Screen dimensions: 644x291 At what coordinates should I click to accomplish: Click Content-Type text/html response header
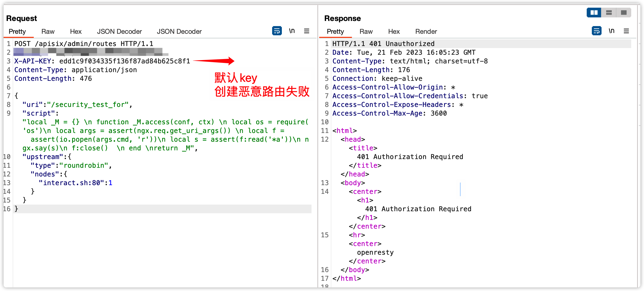[410, 61]
